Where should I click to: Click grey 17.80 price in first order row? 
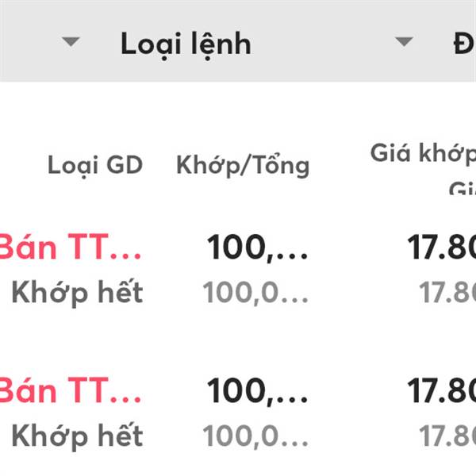tap(447, 292)
